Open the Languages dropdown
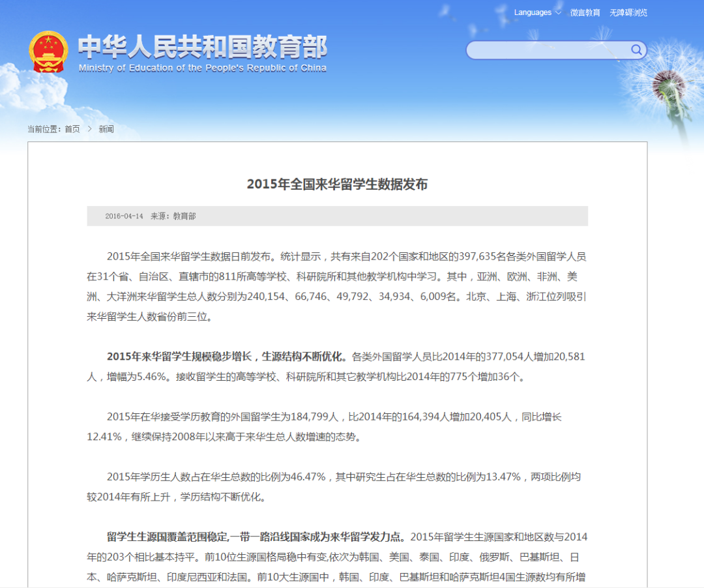704x588 pixels. (537, 12)
